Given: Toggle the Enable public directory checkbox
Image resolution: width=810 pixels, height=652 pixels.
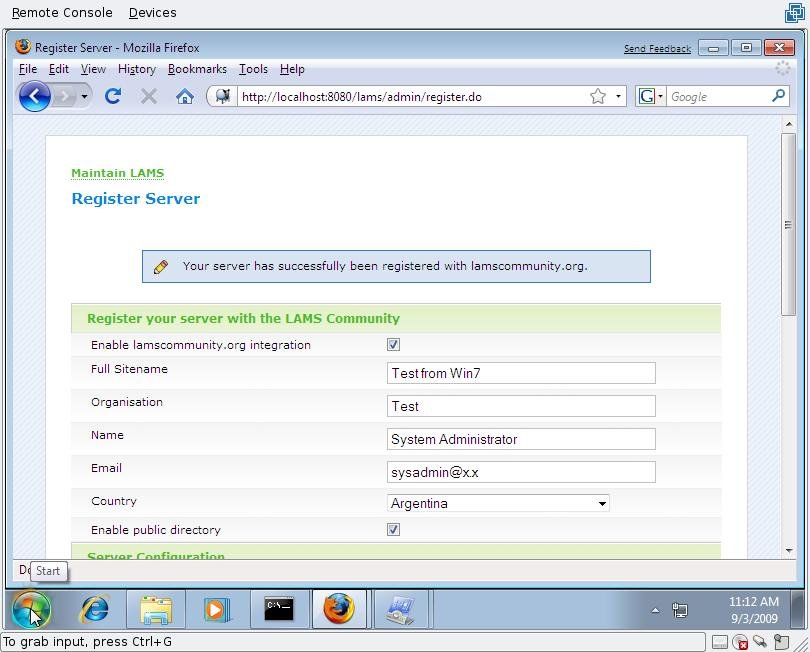Looking at the screenshot, I should coord(393,530).
